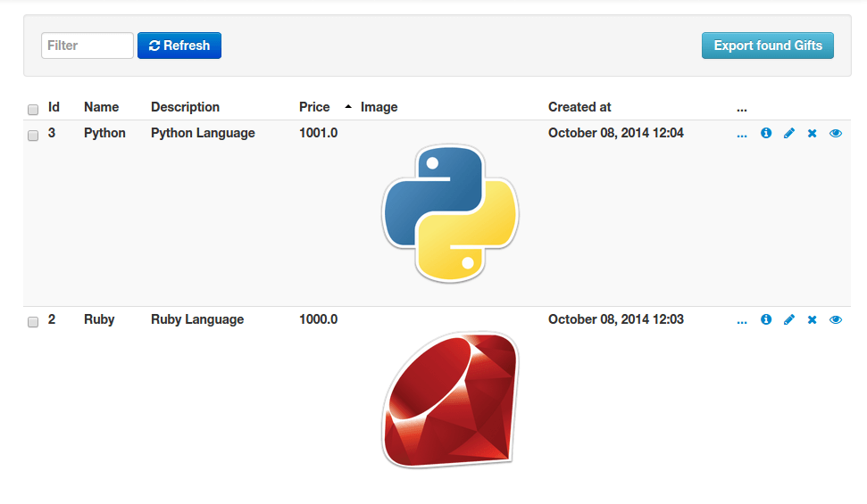Sort by the Name column header
Viewport: 867px width, 504px height.
point(101,107)
